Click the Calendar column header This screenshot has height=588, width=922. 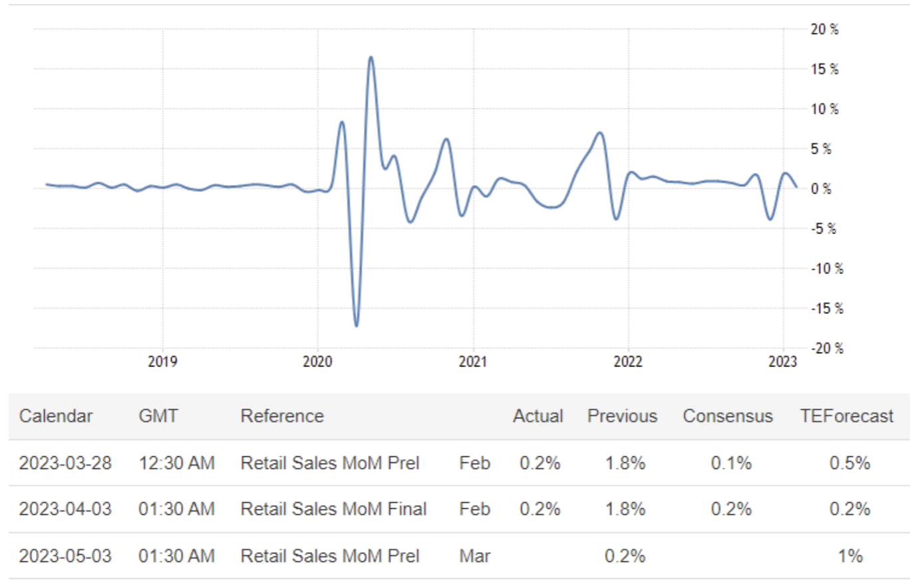click(x=56, y=416)
